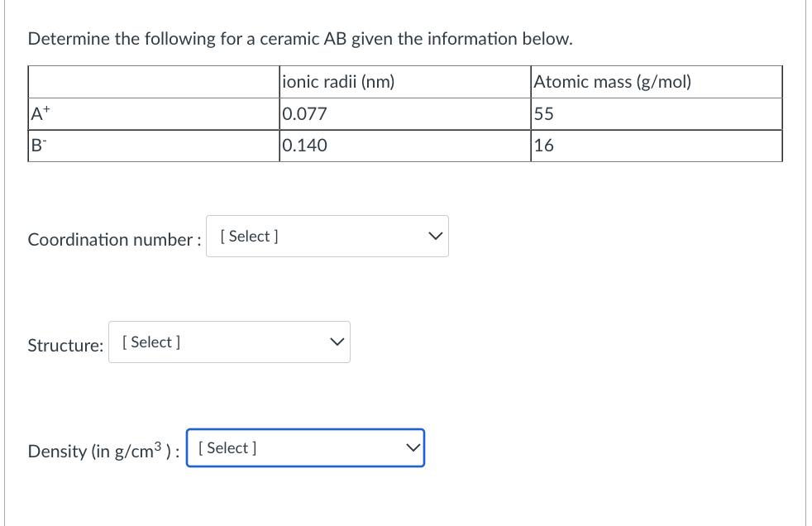
Task: Click the 0.077 ionic radius cell
Action: click(x=304, y=114)
